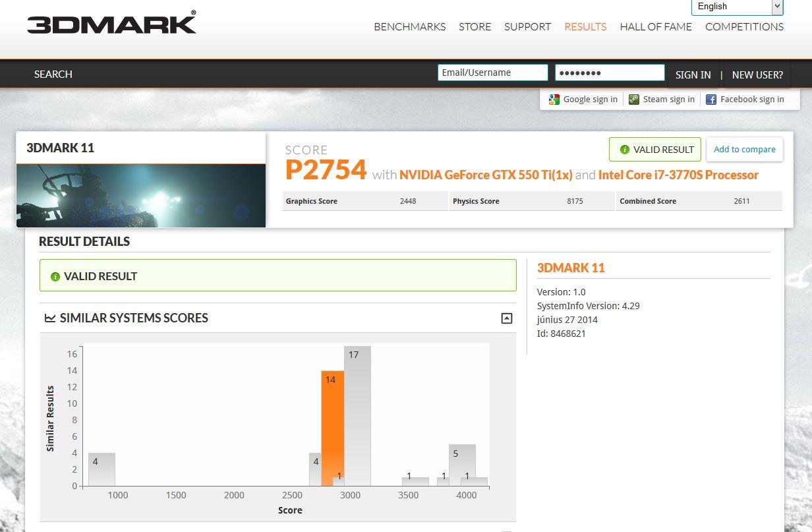
Task: Click Intel Core i7-3770S Processor link
Action: [x=678, y=175]
